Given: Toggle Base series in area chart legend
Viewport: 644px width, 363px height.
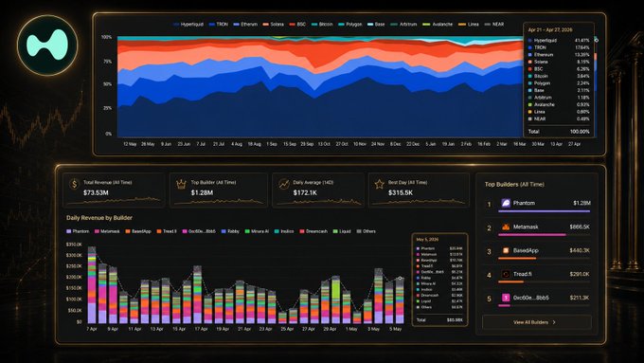Looking at the screenshot, I should coord(376,25).
